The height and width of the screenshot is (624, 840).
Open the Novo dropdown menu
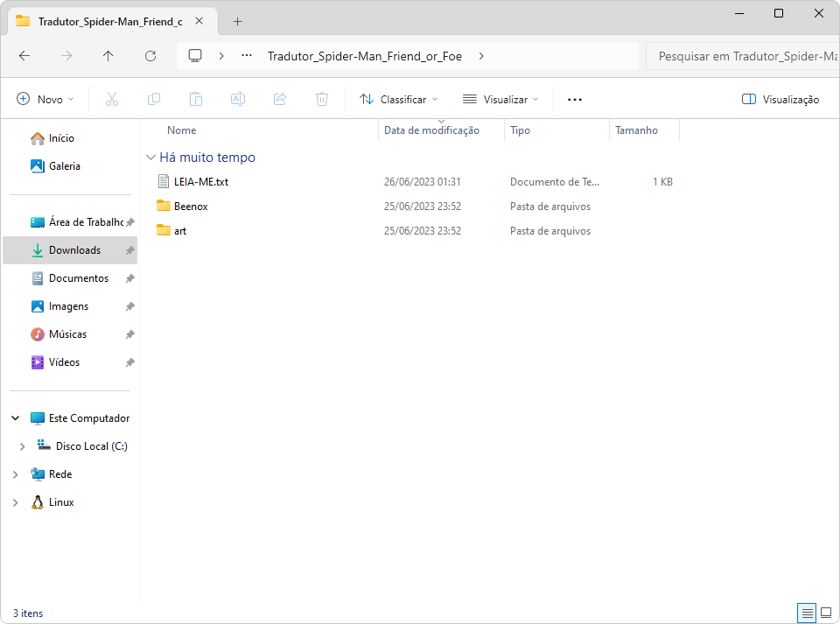point(45,99)
